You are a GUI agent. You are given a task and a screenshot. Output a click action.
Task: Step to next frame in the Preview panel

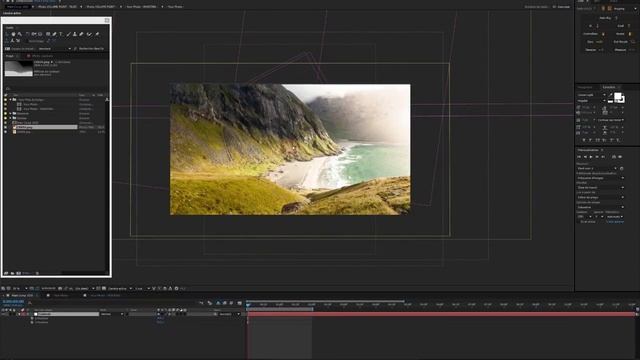(x=597, y=157)
